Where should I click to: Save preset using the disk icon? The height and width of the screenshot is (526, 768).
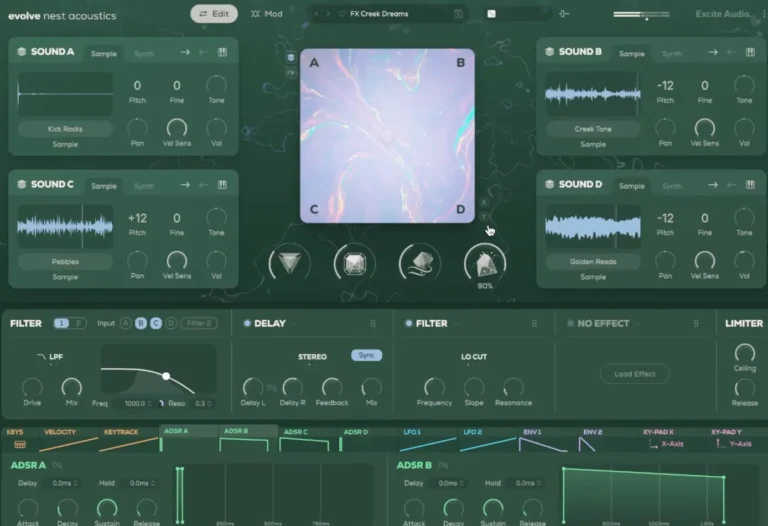pos(458,14)
